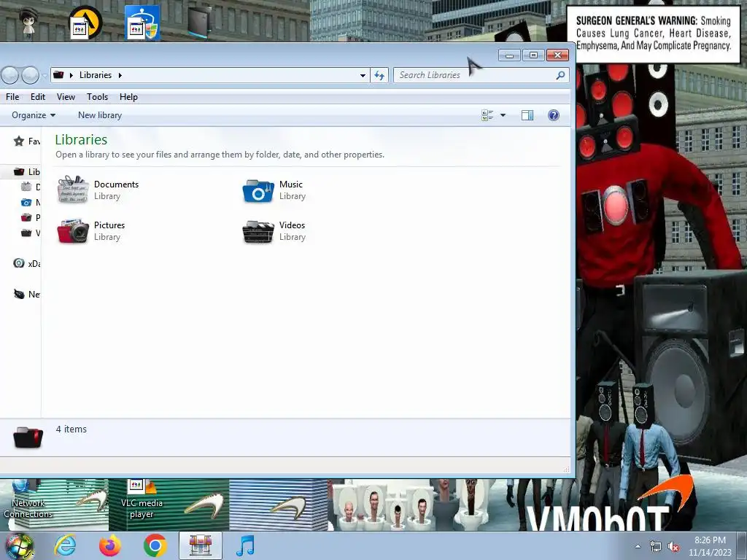This screenshot has width=747, height=560.
Task: Open the yellow-ring desktop shortcut icon
Action: (85, 23)
